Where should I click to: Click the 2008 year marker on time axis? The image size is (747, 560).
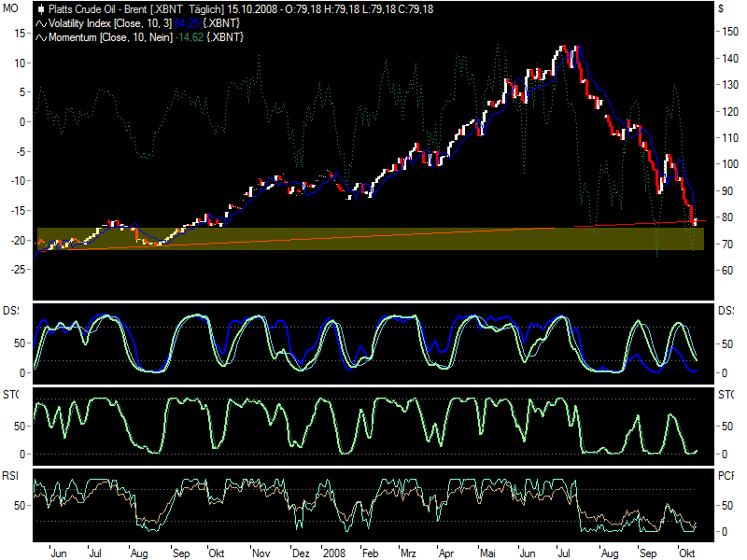tap(333, 553)
